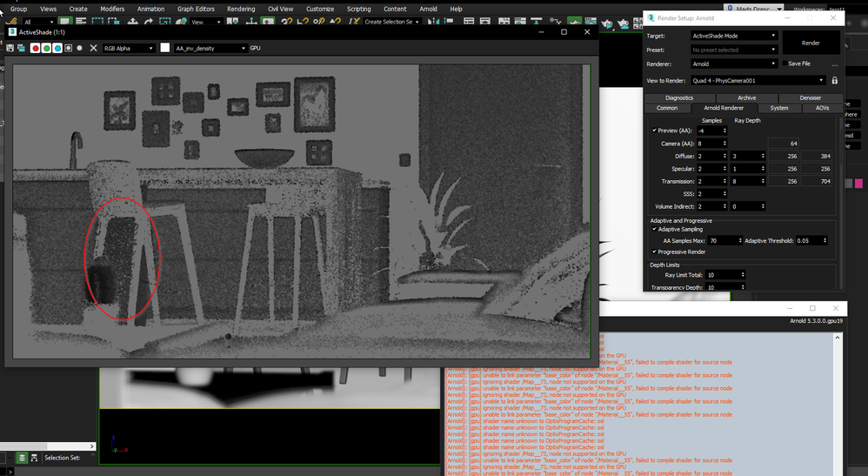Click the white color swatch
Screen dimensions: 868x476
[x=165, y=48]
